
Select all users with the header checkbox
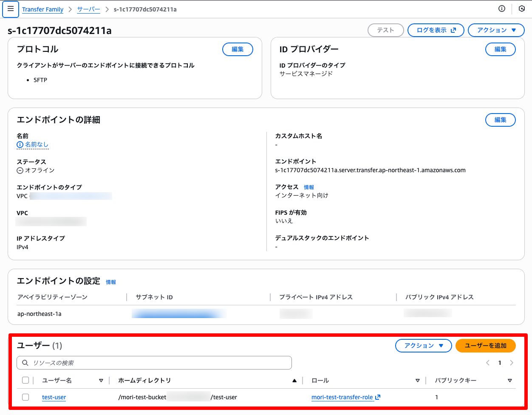pos(25,380)
